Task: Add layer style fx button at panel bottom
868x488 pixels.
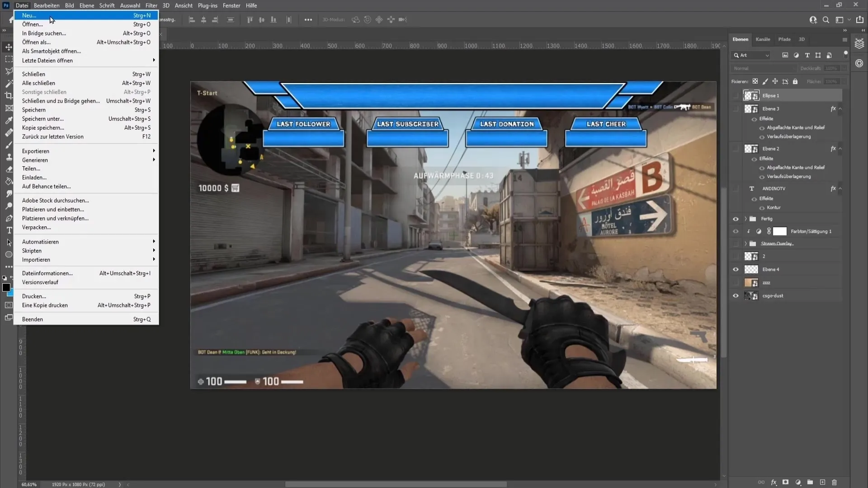Action: 774,482
